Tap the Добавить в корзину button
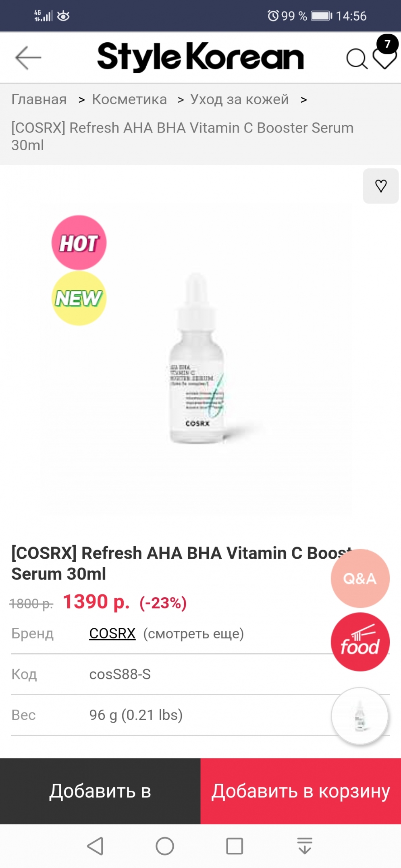The width and height of the screenshot is (401, 868). [x=301, y=791]
